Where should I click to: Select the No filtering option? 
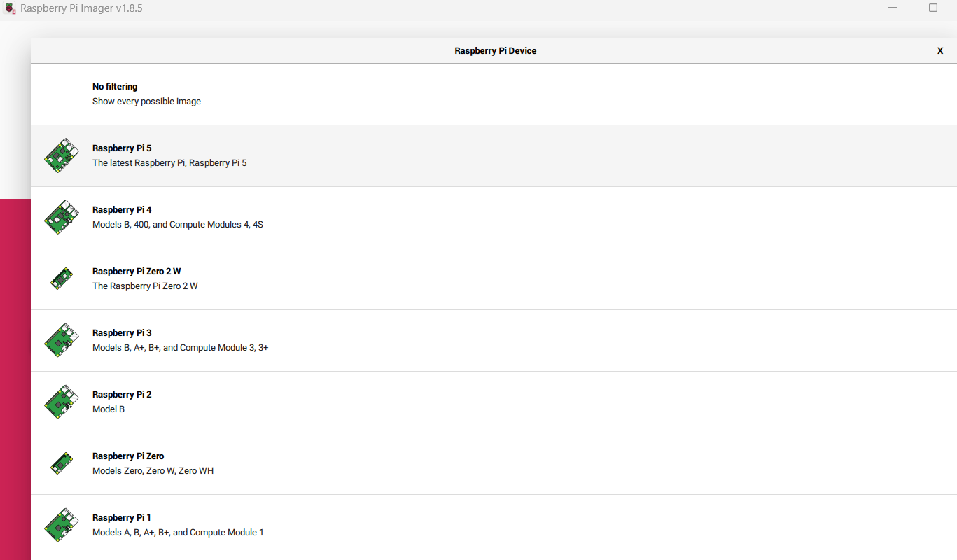115,87
